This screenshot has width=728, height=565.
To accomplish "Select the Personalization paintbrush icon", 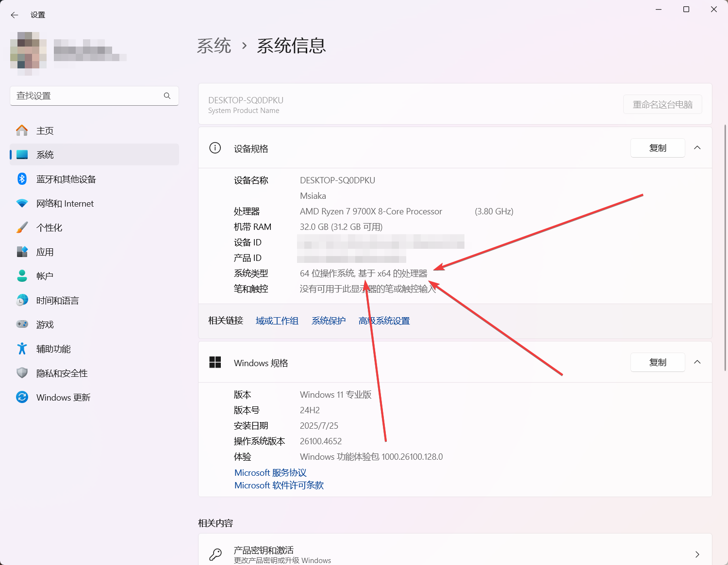I will point(22,228).
